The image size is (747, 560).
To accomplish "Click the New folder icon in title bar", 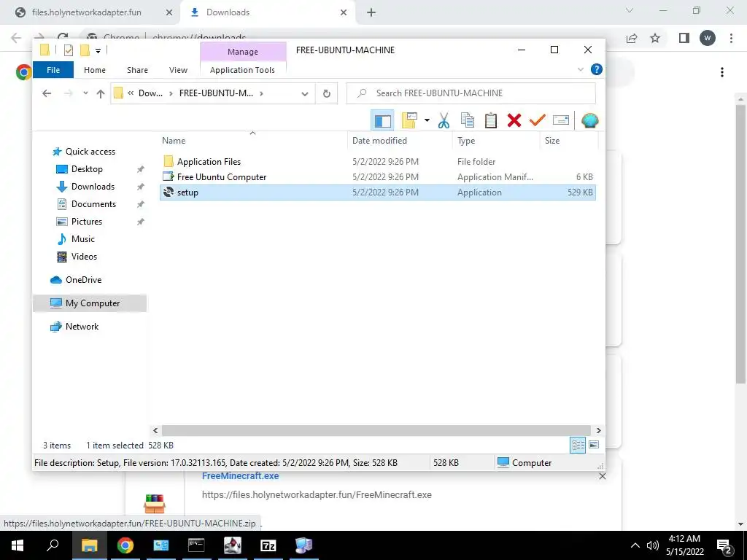I will pyautogui.click(x=85, y=50).
